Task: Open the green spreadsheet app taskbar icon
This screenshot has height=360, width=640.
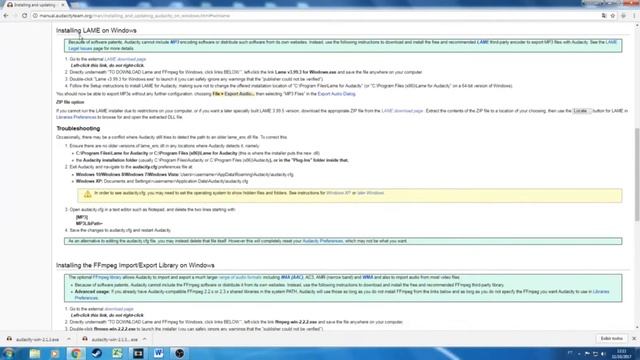Action: pyautogui.click(x=118, y=353)
